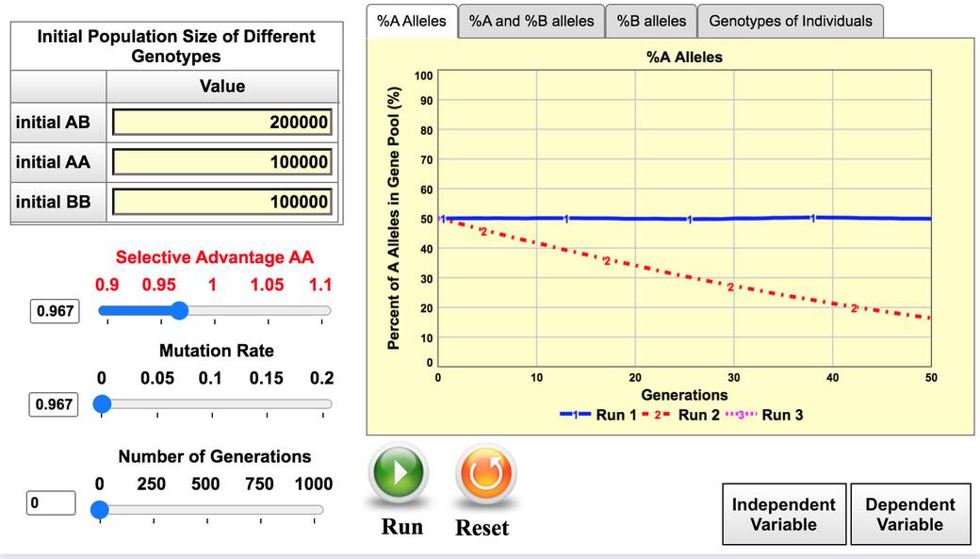Click the orange Reset icon
The image size is (980, 559).
(x=486, y=474)
